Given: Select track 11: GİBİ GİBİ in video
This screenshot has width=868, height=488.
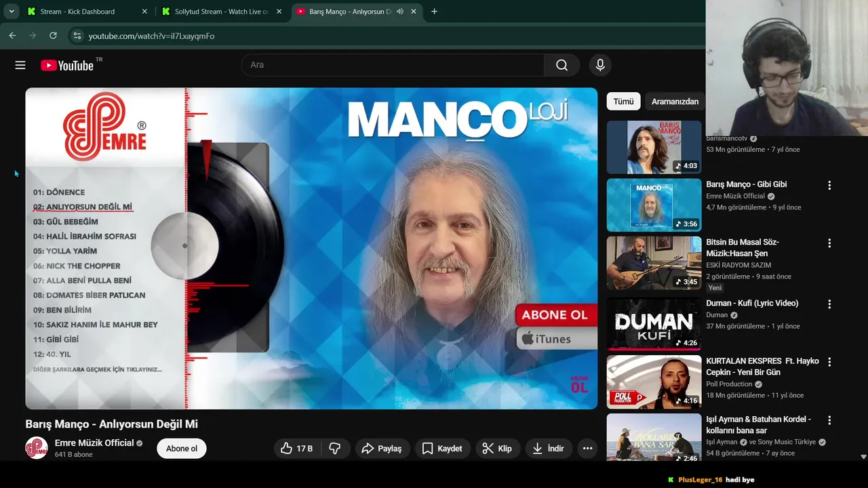Looking at the screenshot, I should 56,340.
